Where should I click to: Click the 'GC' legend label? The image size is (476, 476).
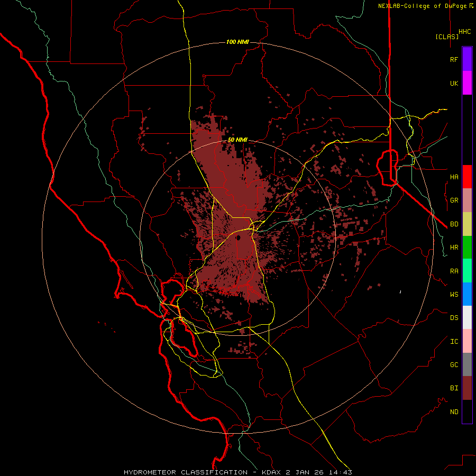coord(454,364)
